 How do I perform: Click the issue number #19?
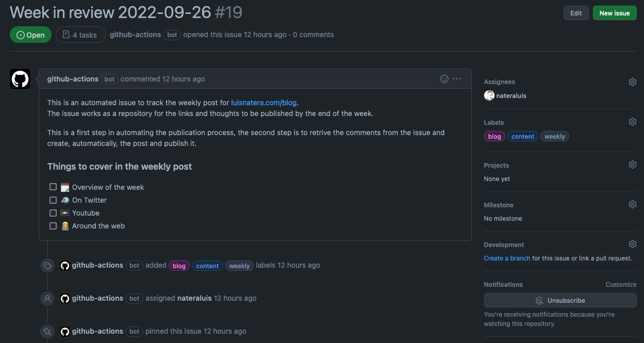228,12
